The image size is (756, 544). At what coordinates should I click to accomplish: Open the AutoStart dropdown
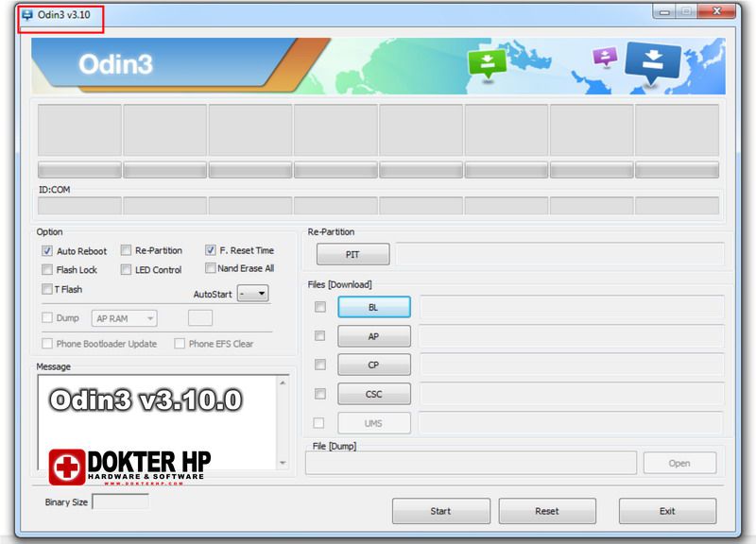point(253,294)
